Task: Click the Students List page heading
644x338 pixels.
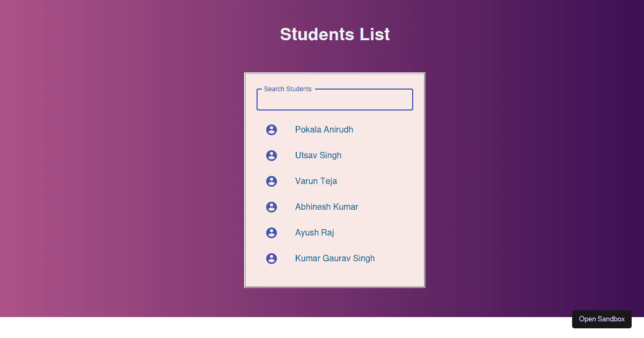Action: (x=334, y=34)
